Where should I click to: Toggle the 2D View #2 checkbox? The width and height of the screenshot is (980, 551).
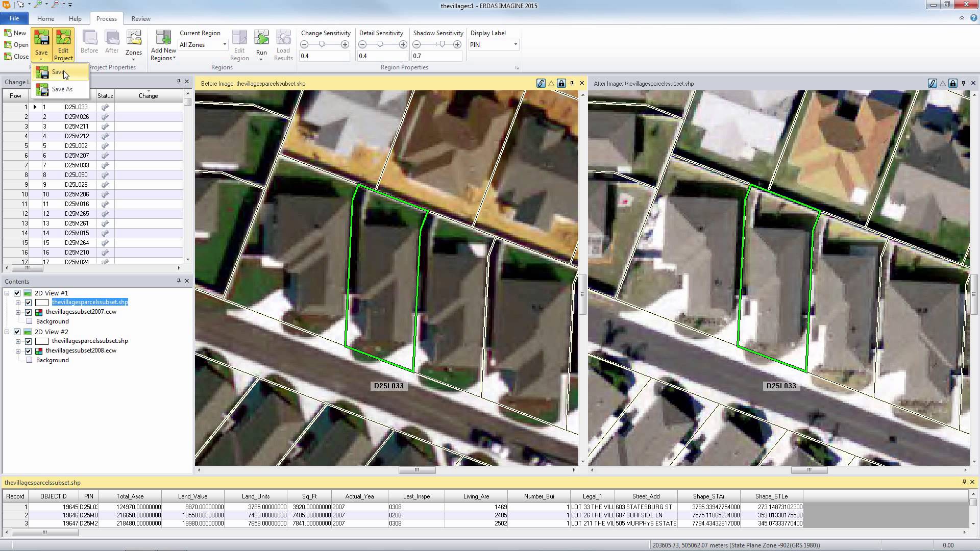point(17,332)
